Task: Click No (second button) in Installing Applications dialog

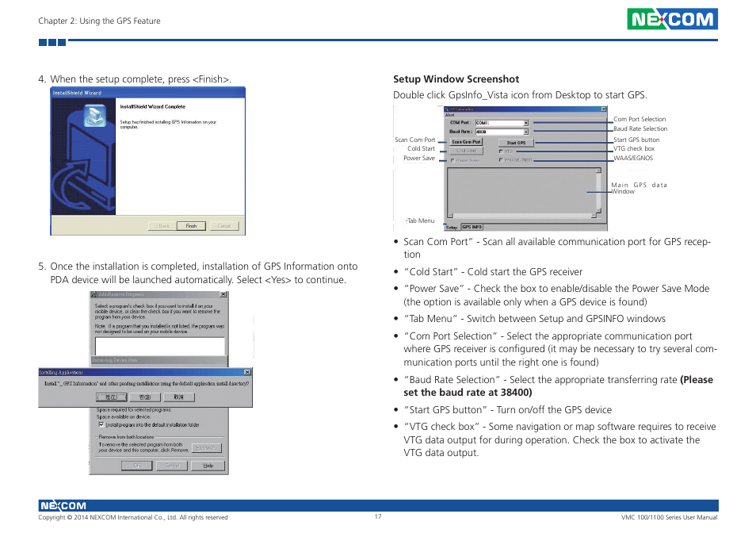Action: point(145,397)
